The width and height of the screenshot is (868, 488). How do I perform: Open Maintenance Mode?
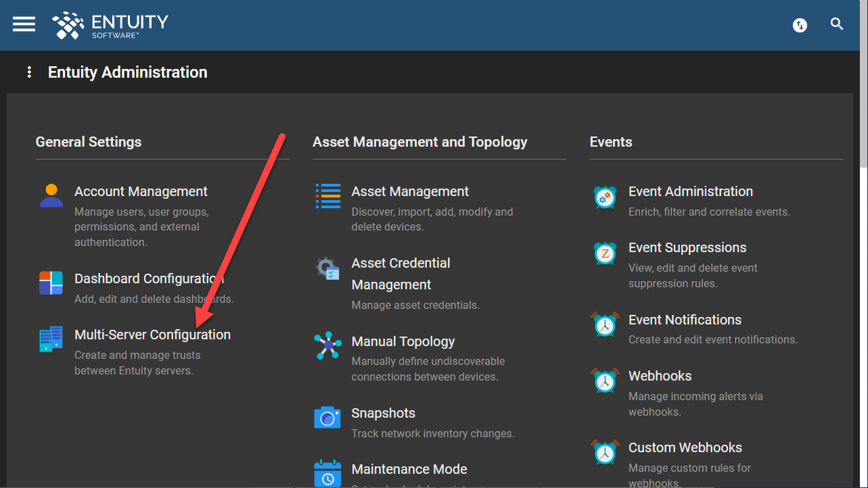click(x=409, y=469)
